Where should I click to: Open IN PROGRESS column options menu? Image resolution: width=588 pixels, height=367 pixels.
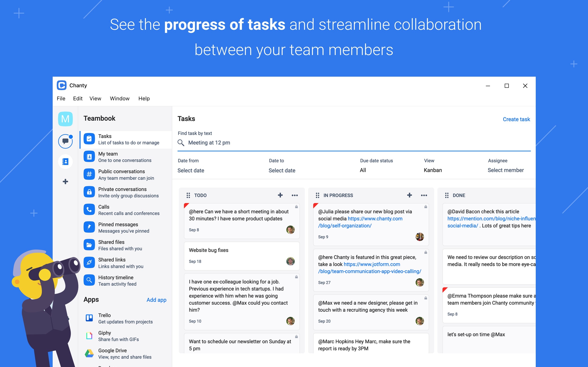pyautogui.click(x=424, y=195)
